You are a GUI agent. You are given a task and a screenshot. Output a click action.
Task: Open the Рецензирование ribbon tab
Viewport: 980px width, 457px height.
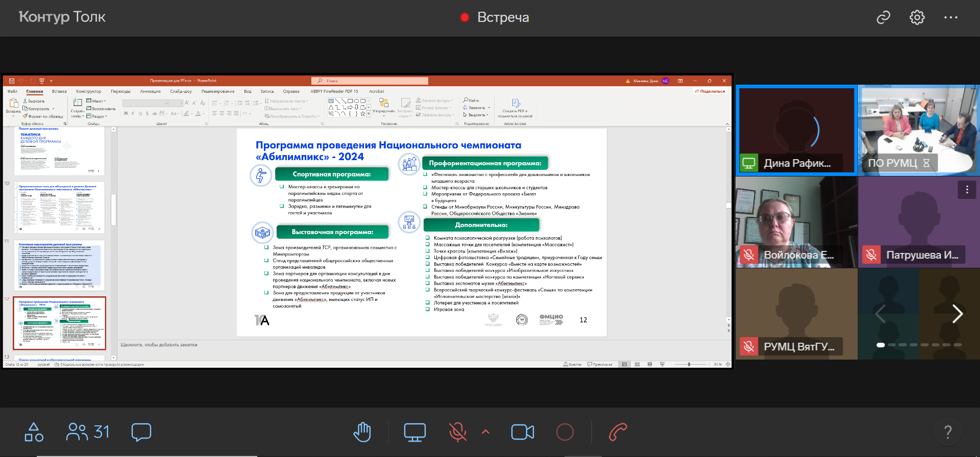tap(218, 91)
